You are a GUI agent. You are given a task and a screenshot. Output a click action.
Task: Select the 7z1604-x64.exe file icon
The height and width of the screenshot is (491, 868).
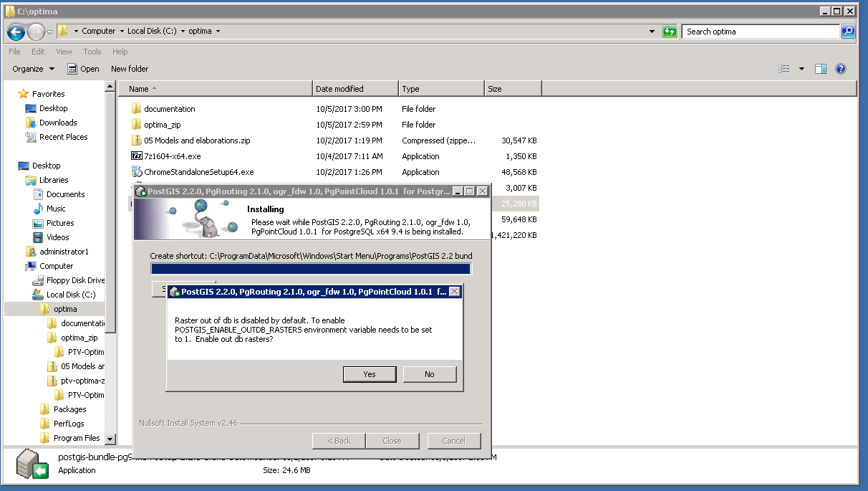137,156
